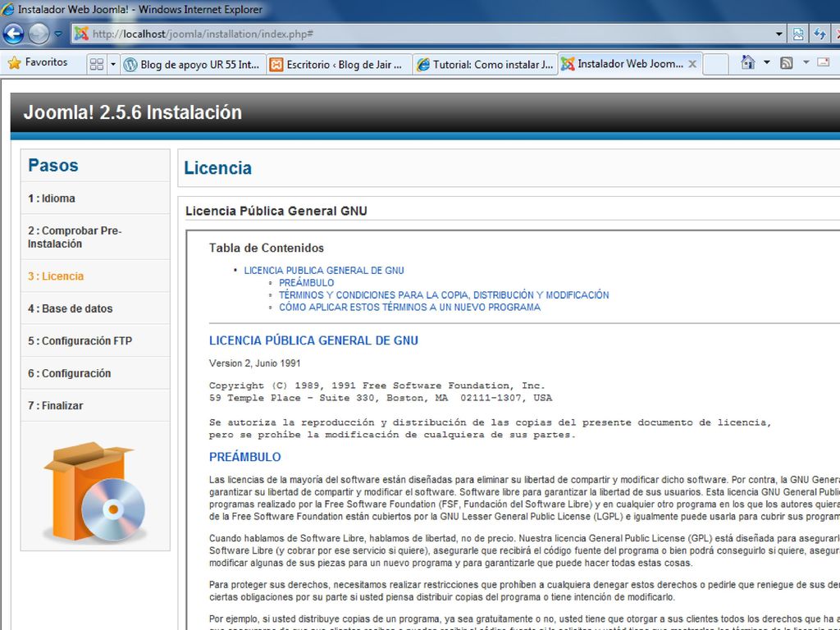Click the orange box with CD image

pos(95,492)
